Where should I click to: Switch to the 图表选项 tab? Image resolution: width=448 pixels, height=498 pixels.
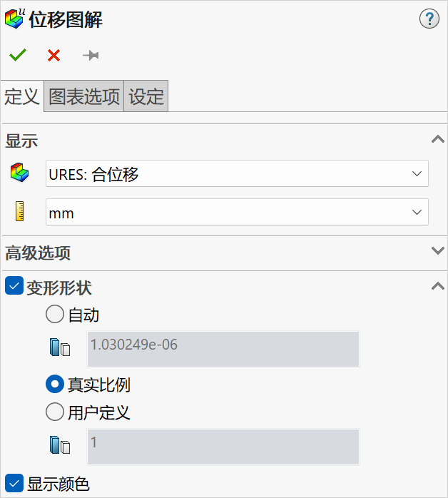pos(84,97)
